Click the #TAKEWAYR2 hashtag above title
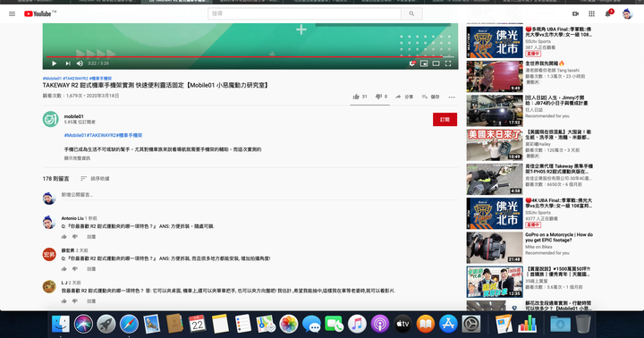 [x=75, y=78]
